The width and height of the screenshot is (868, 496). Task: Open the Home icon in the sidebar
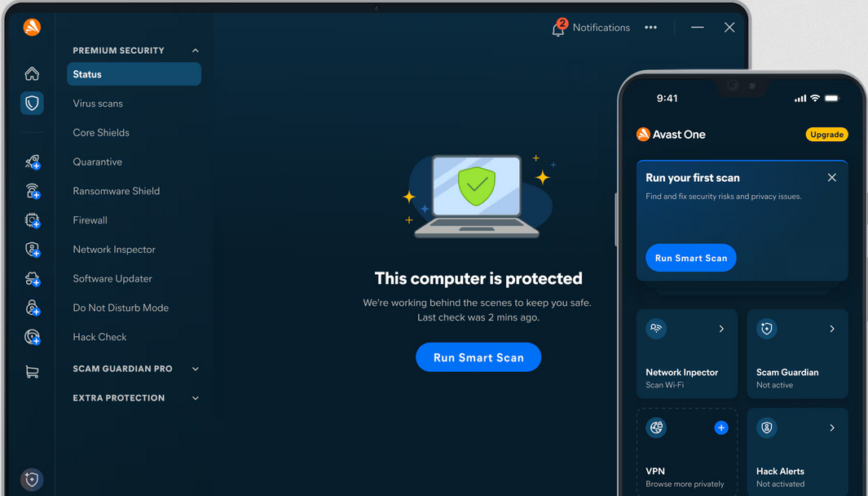[32, 73]
